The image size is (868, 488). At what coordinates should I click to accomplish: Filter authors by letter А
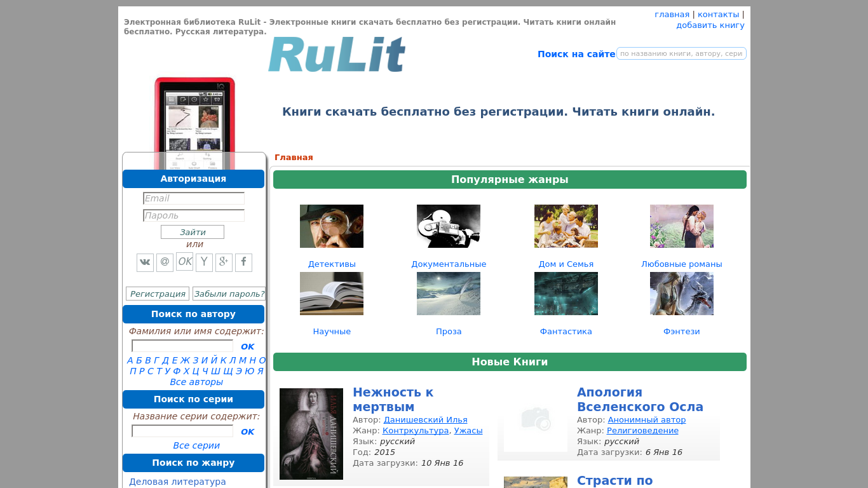tap(130, 360)
